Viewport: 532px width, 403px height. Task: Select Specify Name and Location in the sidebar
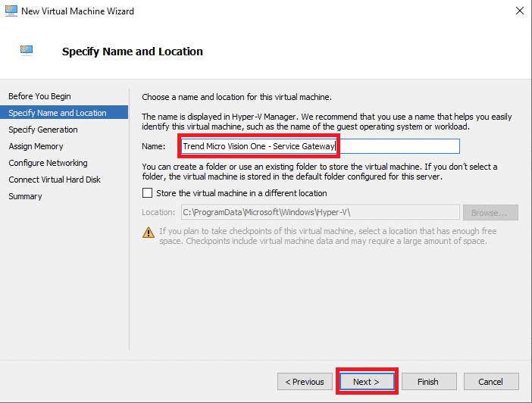coord(58,113)
